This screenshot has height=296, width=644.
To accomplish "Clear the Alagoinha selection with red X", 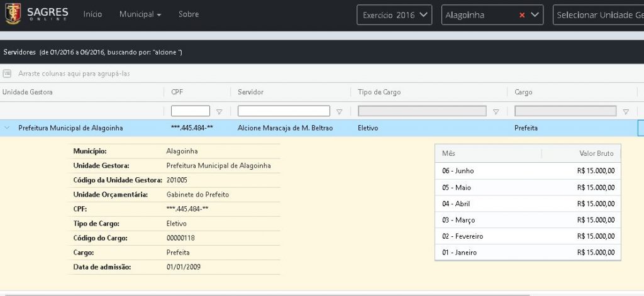I will tap(521, 15).
